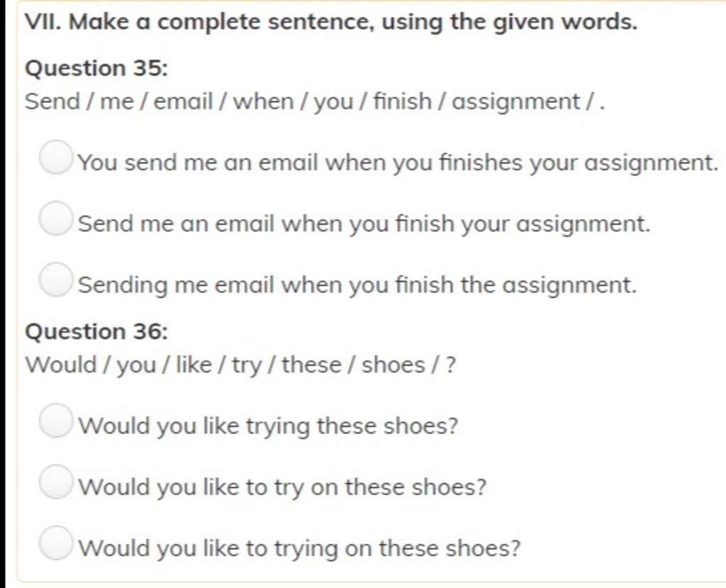Viewport: 726px width, 588px height.
Task: Click answer text 'Send me an email when you finish'
Action: click(364, 224)
